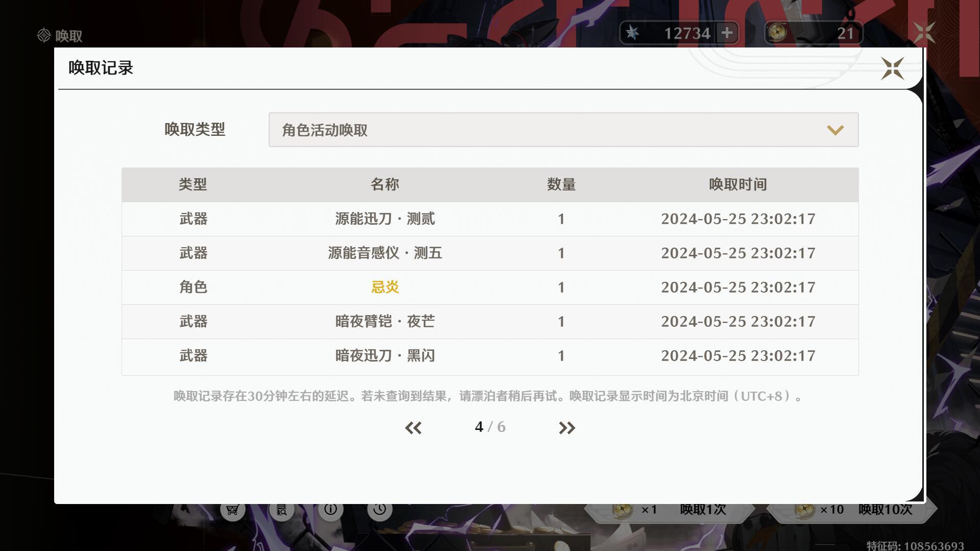Viewport: 980px width, 551px height.
Task: Click the 特征码: 108563693 text
Action: pyautogui.click(x=915, y=546)
